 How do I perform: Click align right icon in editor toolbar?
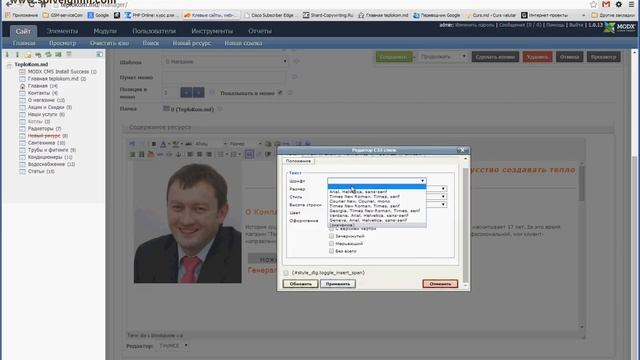209,154
